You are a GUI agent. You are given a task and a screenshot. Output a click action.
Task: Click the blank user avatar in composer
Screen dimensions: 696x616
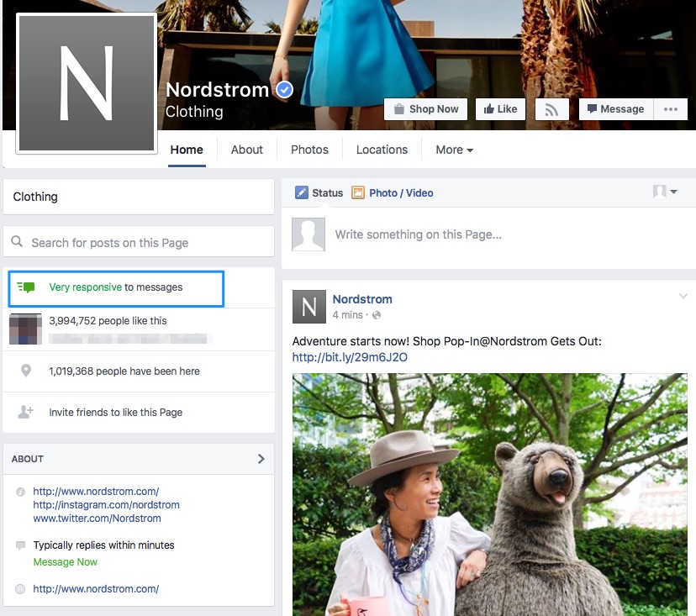click(308, 234)
